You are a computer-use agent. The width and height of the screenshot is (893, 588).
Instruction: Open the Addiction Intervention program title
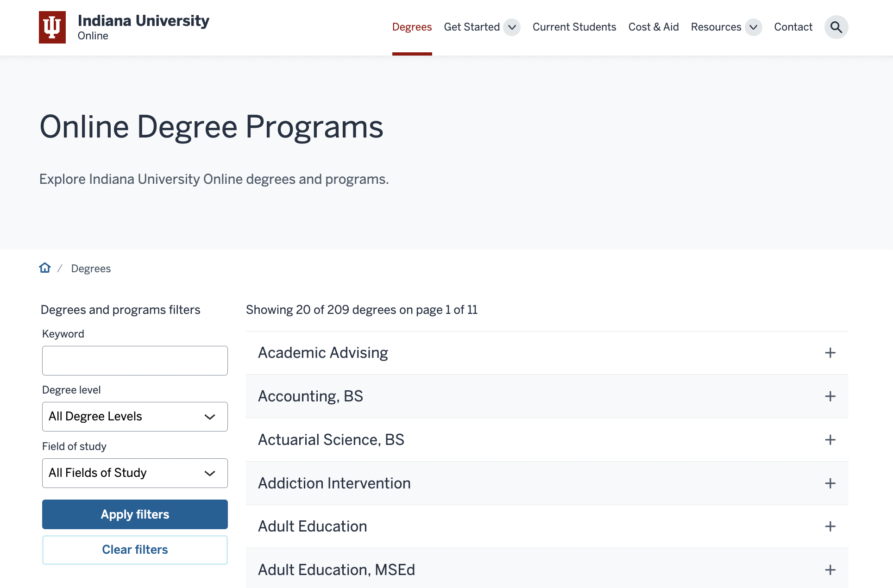click(x=334, y=483)
